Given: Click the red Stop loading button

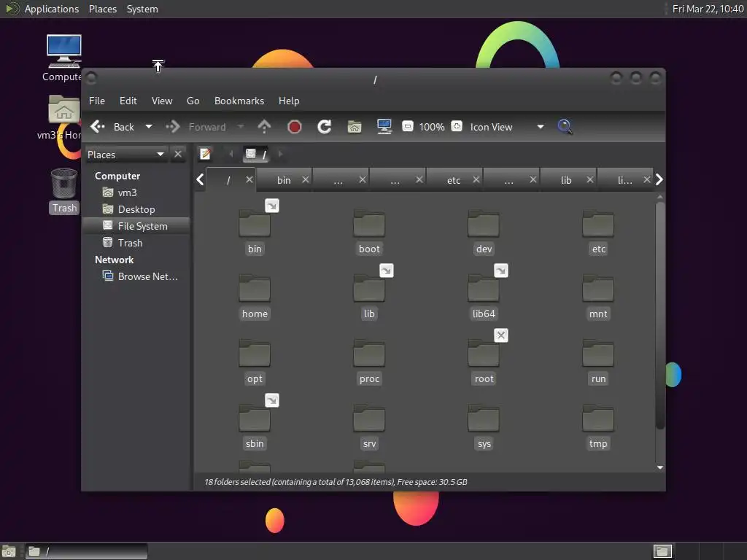Looking at the screenshot, I should (295, 127).
